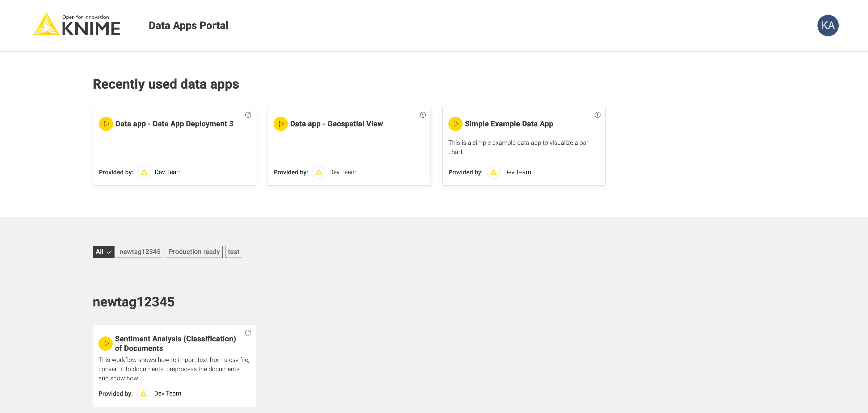
Task: Click Dev Team link on Simple Example card
Action: (517, 172)
